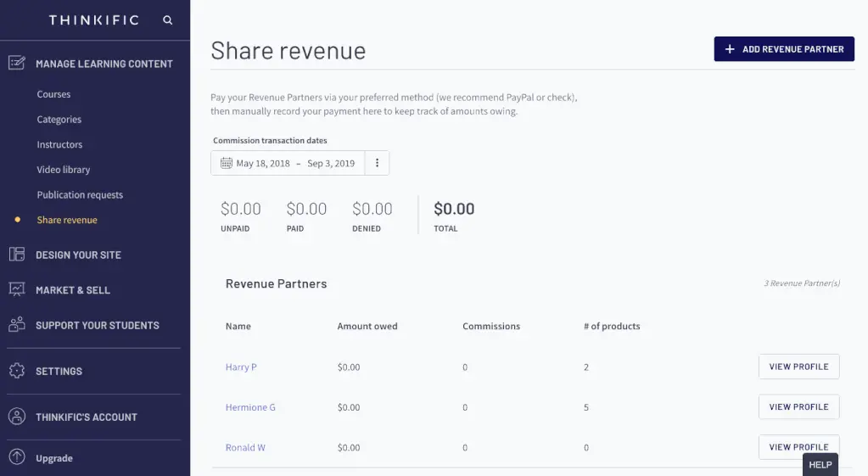Open the date range three-dot options menu
The image size is (868, 476).
[377, 163]
